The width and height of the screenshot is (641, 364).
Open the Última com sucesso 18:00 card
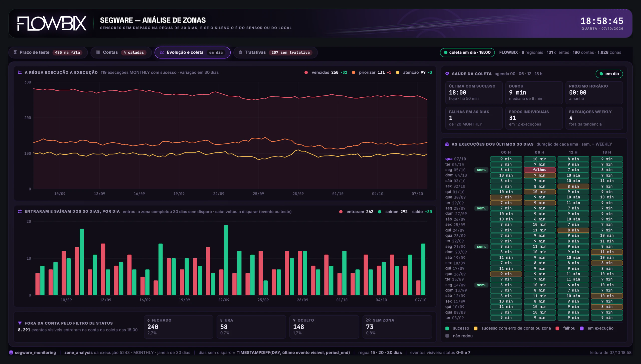(x=474, y=93)
